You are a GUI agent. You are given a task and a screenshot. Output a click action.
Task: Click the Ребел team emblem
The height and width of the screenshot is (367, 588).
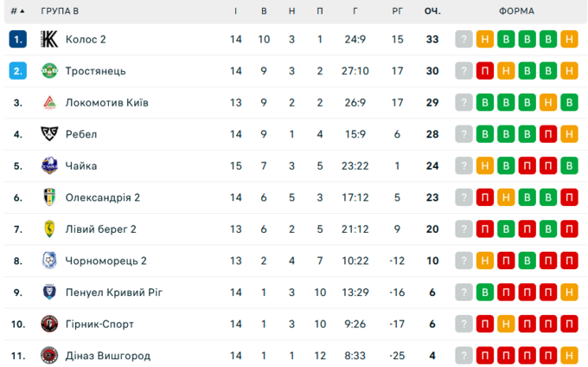point(49,134)
